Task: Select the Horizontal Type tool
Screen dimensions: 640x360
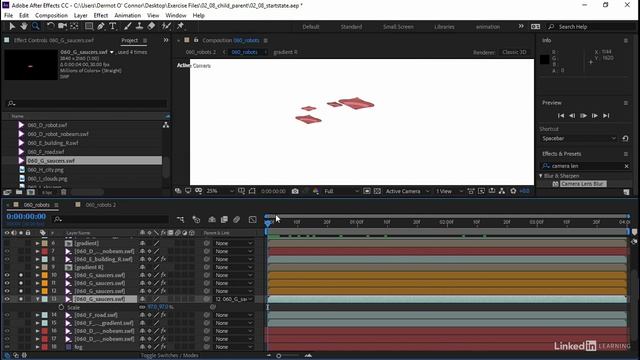Action: 113,26
